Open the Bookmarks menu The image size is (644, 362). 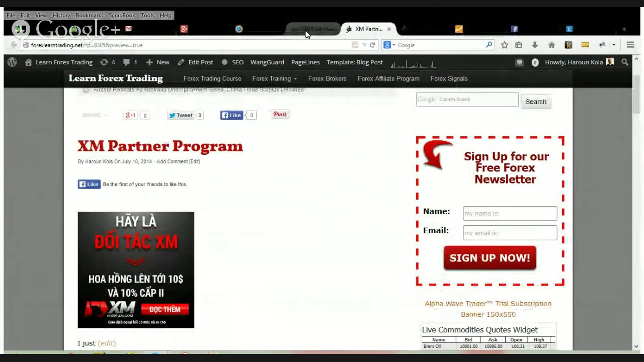[x=90, y=16]
